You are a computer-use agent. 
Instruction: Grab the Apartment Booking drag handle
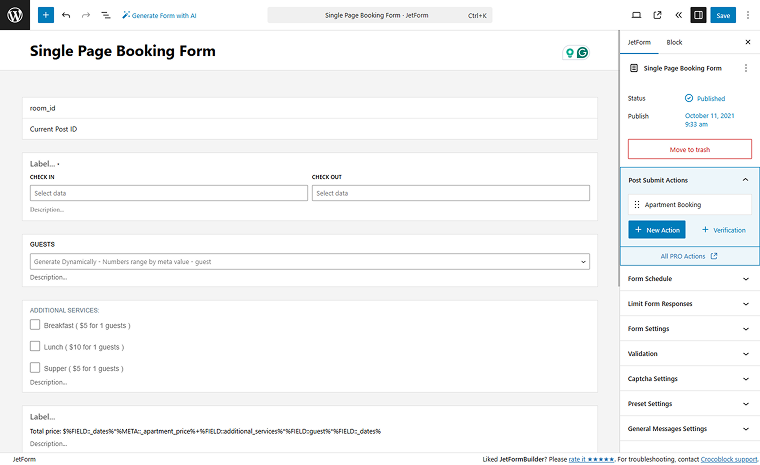[x=637, y=205]
